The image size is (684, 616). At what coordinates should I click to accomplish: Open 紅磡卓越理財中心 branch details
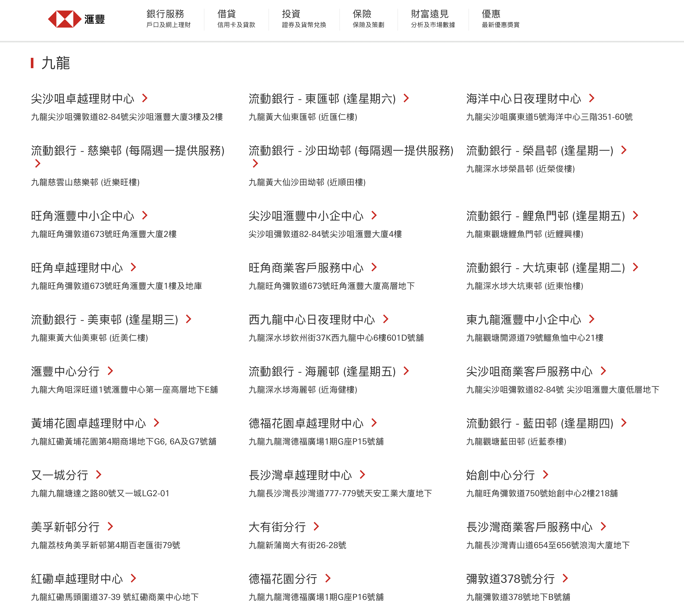pos(77,578)
